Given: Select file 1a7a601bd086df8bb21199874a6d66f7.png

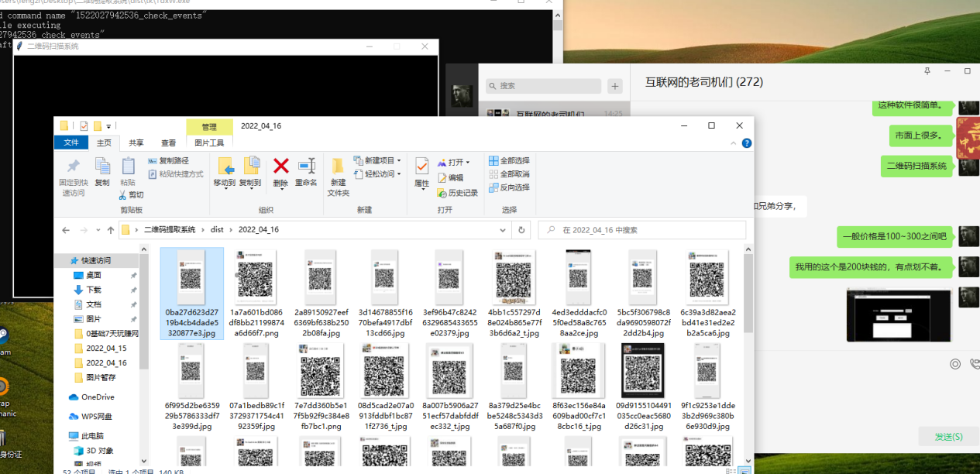Looking at the screenshot, I should [x=256, y=294].
